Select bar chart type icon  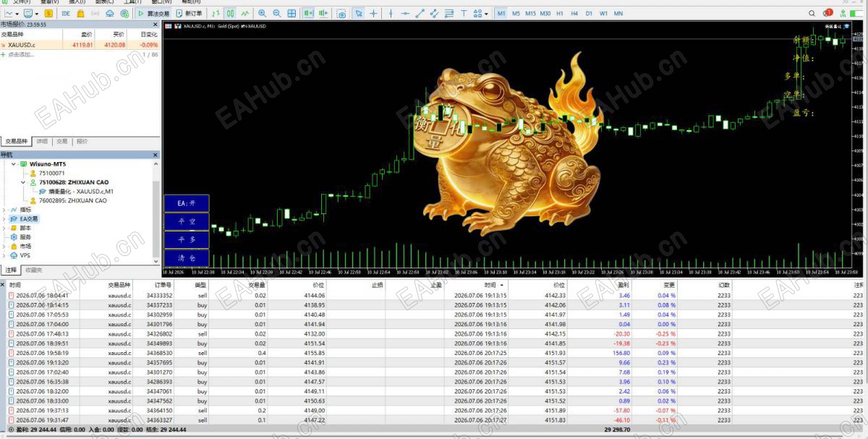pos(215,13)
